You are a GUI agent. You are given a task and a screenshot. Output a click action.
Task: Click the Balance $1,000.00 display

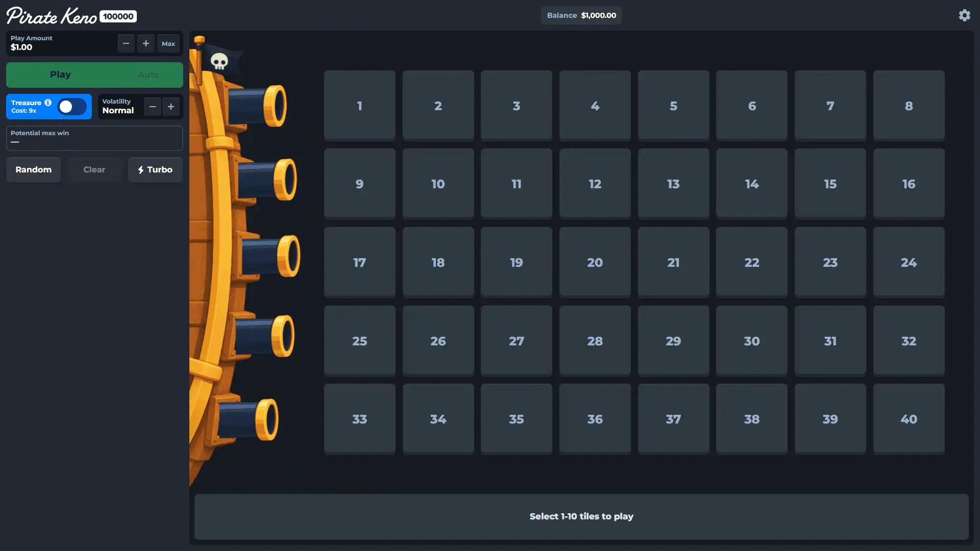tap(581, 15)
